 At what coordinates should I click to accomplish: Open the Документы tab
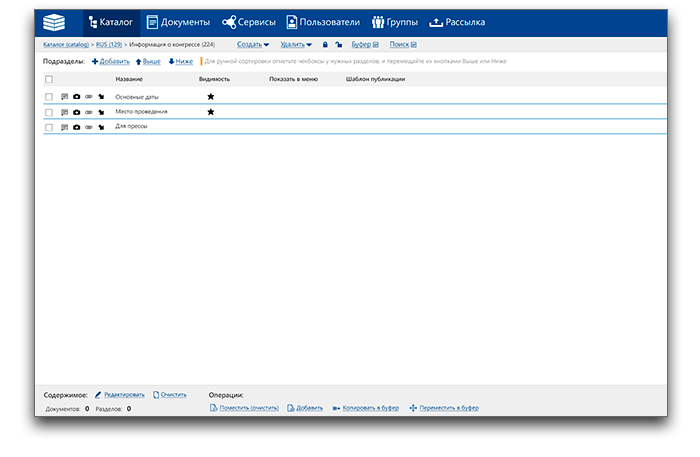178,22
